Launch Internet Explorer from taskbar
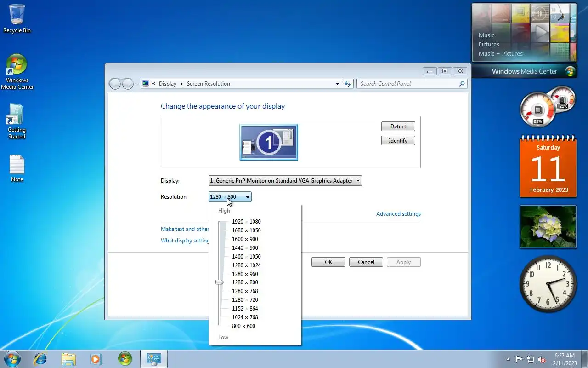588x368 pixels. tap(40, 359)
